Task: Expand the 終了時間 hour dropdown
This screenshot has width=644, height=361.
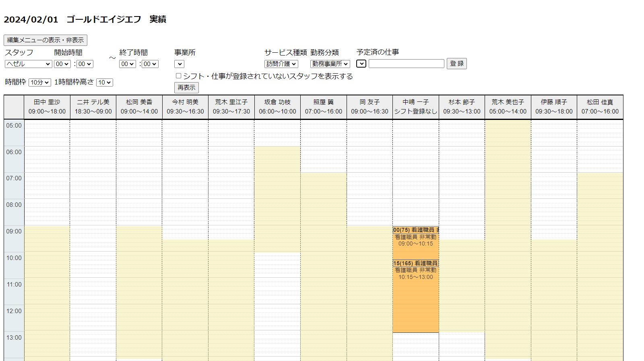Action: [127, 64]
